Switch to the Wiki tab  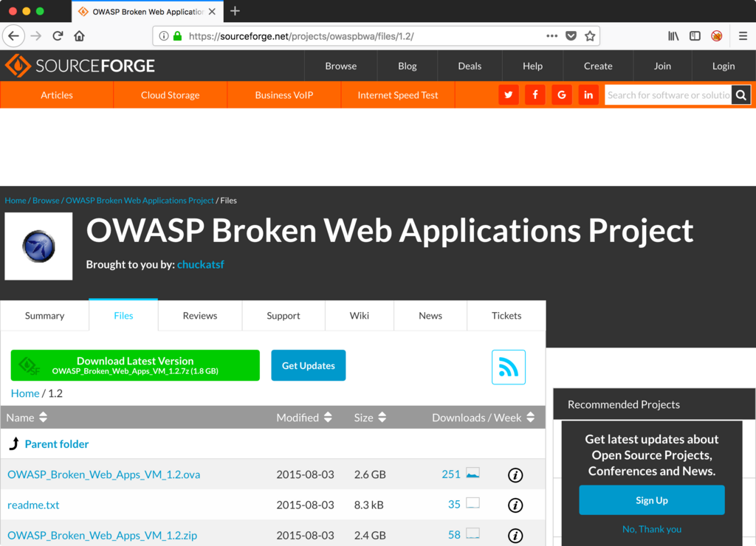point(360,316)
